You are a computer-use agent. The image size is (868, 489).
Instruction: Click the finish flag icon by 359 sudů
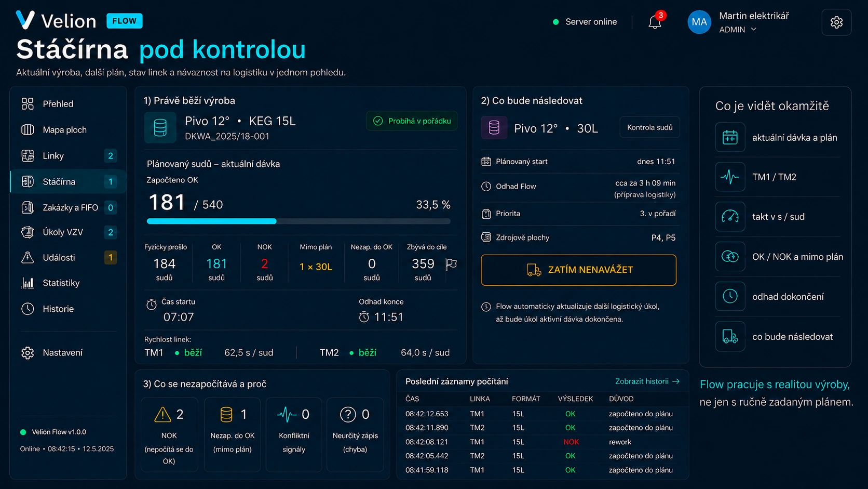(x=451, y=264)
